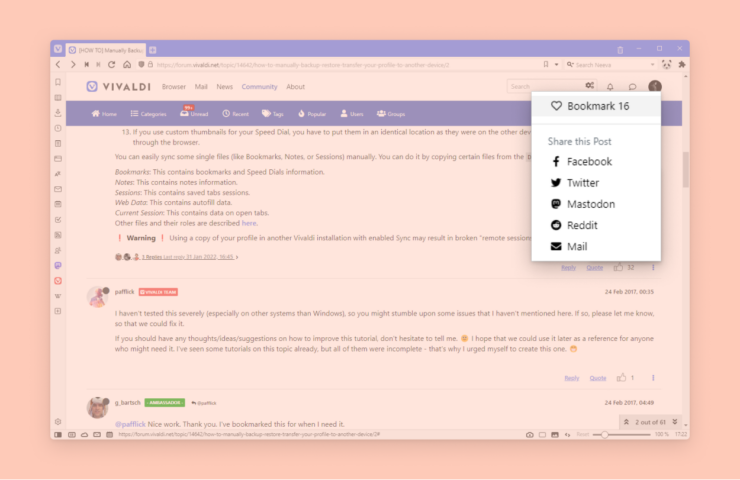The image size is (740, 480).
Task: Like pafflick's second post with 1 upvote
Action: (621, 378)
